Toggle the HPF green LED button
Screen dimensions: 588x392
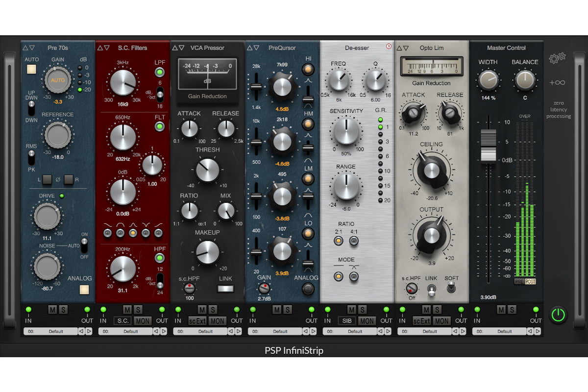point(160,257)
